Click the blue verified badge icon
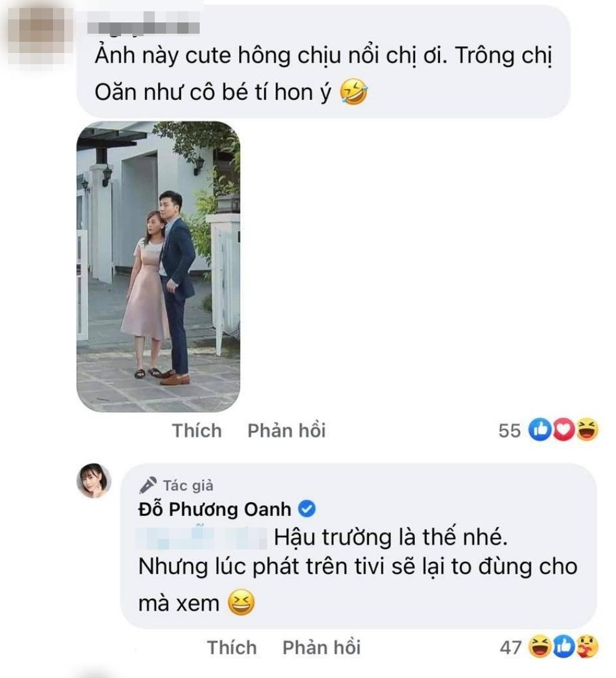This screenshot has width=616, height=678. pyautogui.click(x=307, y=508)
